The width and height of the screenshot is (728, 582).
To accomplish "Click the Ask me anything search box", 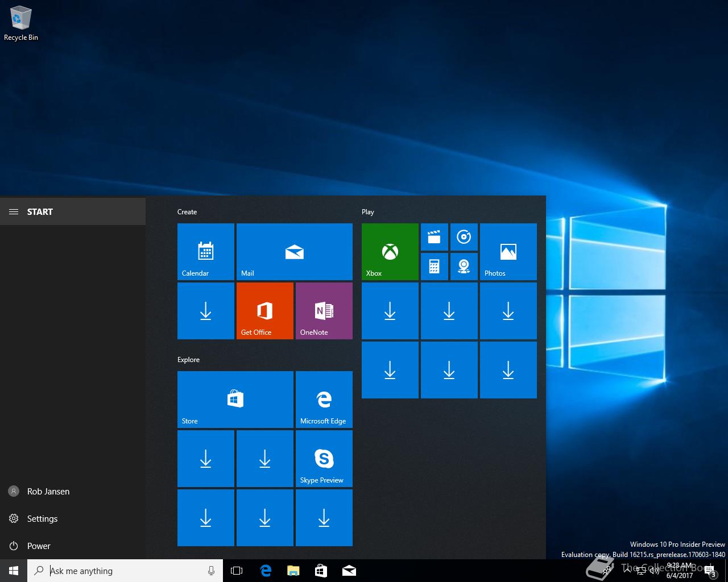I will coord(125,571).
